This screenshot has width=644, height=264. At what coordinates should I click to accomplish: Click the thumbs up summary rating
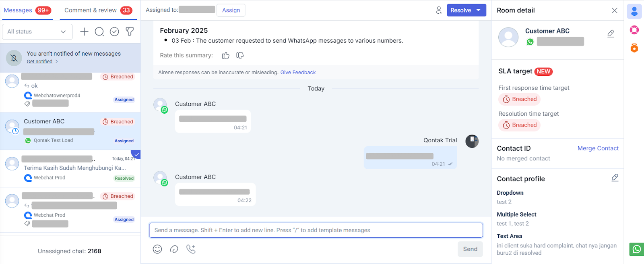225,56
